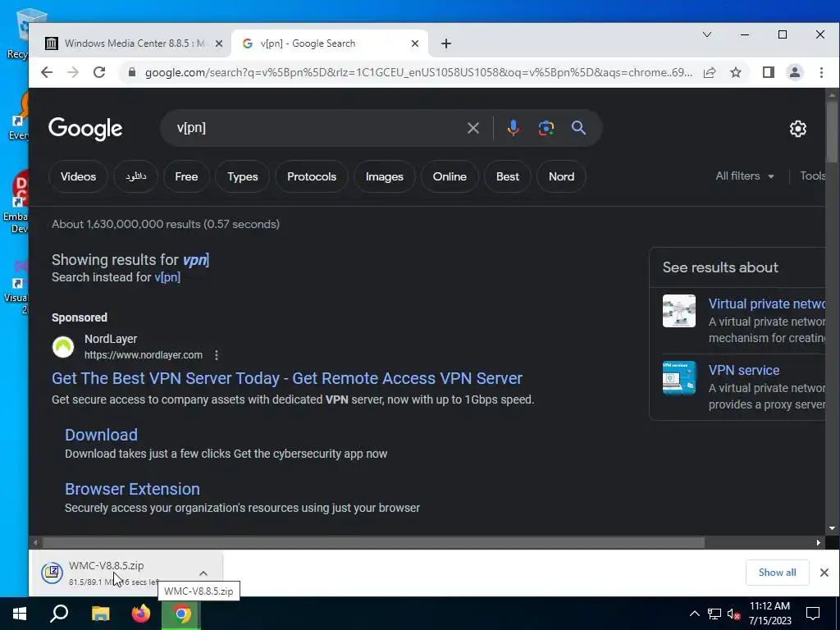Viewport: 840px width, 630px height.
Task: Open Virtual private network result
Action: pos(766,304)
